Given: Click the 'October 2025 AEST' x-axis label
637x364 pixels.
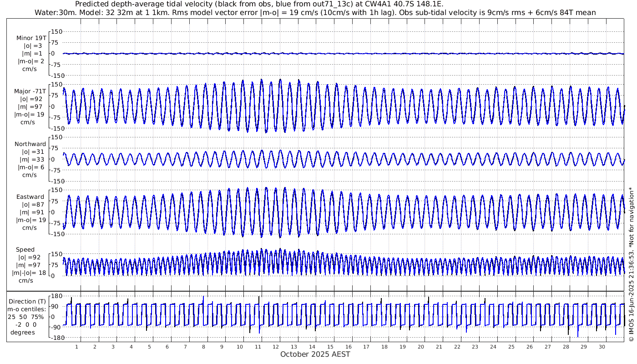Looking at the screenshot, I should [315, 354].
